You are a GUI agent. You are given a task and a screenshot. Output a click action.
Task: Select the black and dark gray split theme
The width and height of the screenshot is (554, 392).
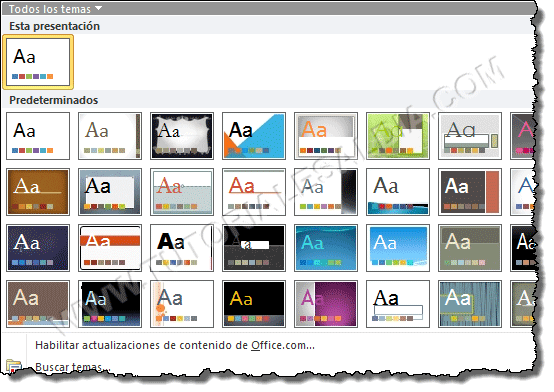254,248
